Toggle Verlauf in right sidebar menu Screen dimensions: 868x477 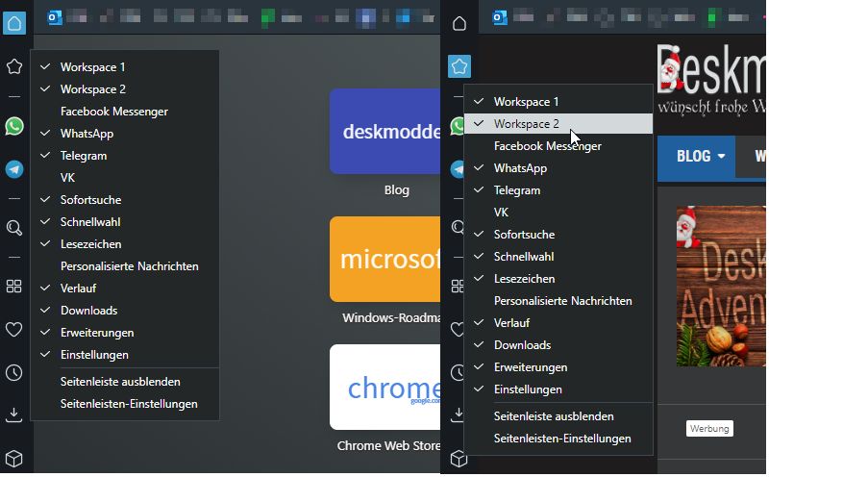(558, 323)
